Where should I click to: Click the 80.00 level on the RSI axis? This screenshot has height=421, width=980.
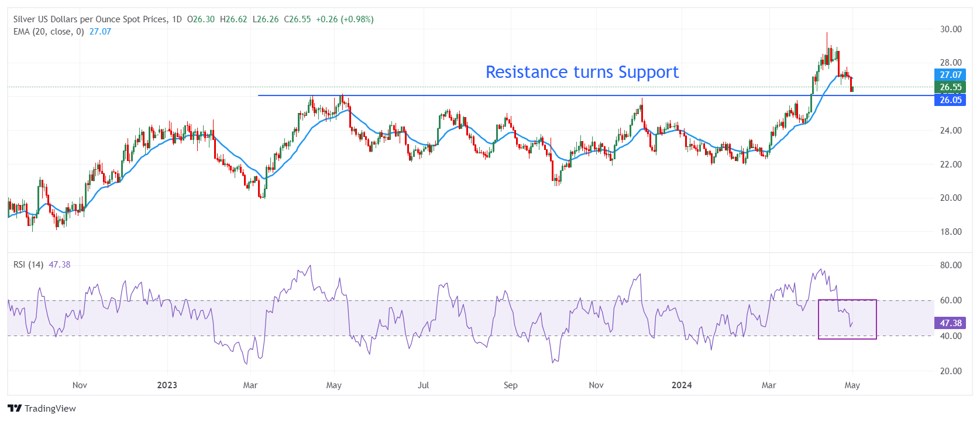(951, 265)
